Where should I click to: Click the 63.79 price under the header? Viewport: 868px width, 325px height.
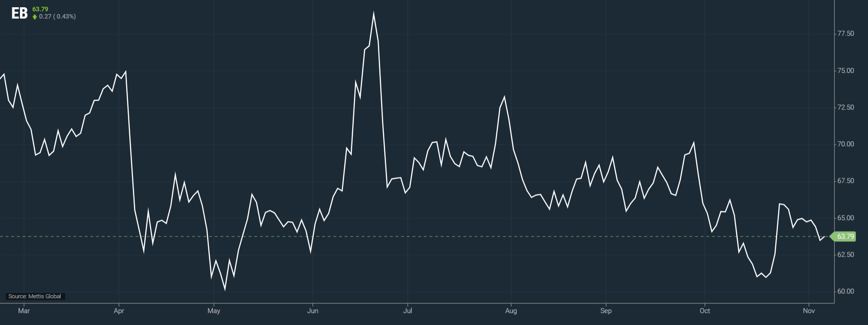point(40,9)
